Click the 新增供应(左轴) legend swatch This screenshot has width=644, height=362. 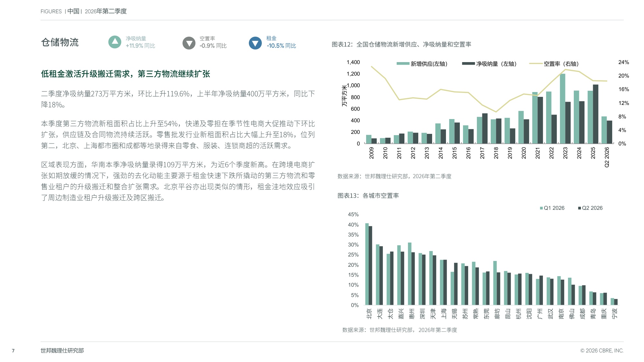(403, 64)
